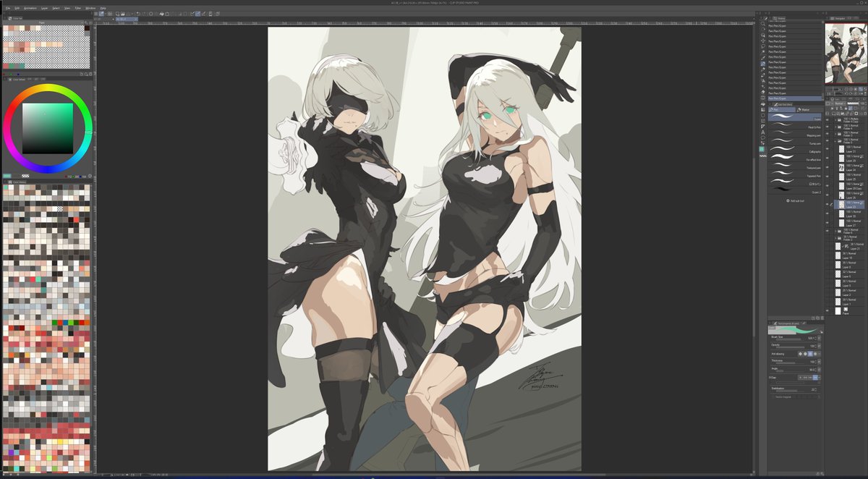The height and width of the screenshot is (479, 868).
Task: Click the Save icon in command bar
Action: coord(129,14)
